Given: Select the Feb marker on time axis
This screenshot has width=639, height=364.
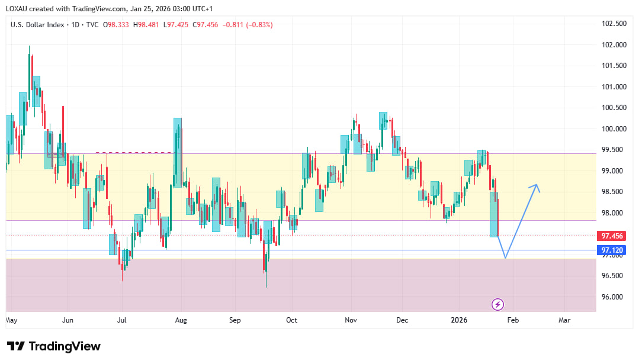Looking at the screenshot, I should [x=513, y=320].
